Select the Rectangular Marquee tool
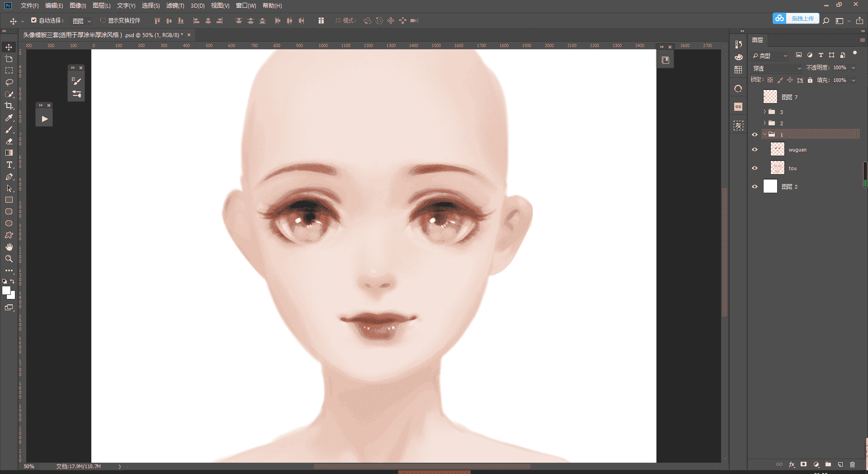This screenshot has width=868, height=474. coord(9,71)
